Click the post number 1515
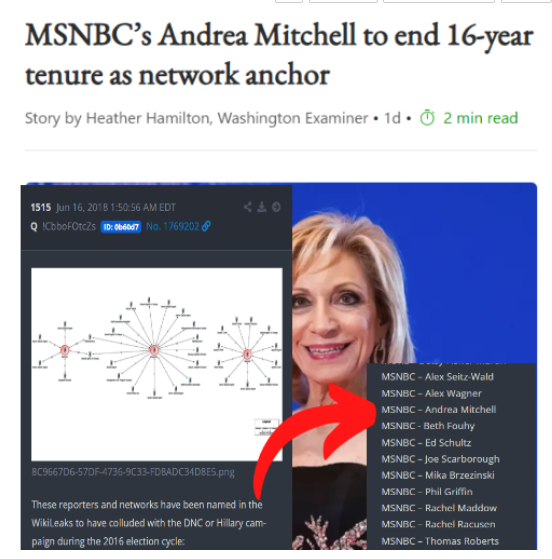The height and width of the screenshot is (559, 552). coord(41,207)
